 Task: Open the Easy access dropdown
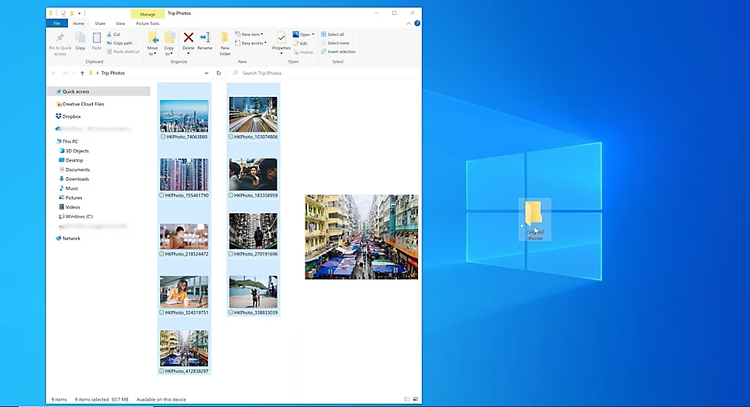tap(252, 43)
